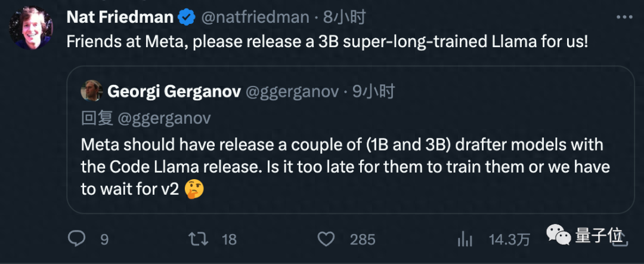The height and width of the screenshot is (264, 644).
Task: Click Nat Friedman's profile avatar
Action: (32, 27)
